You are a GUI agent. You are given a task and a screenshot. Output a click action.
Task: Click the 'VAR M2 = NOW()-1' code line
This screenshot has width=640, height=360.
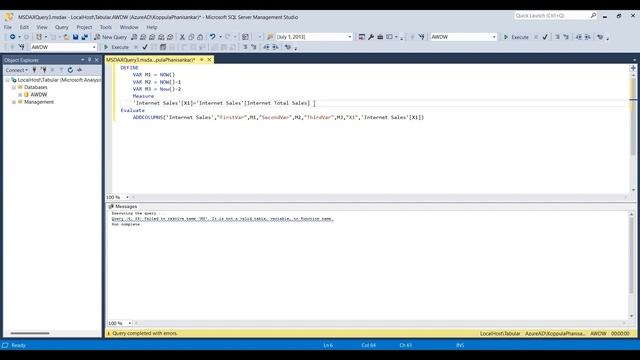click(157, 82)
